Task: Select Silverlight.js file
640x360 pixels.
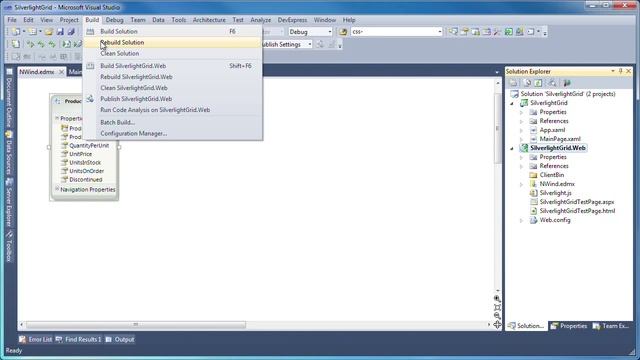Action: tap(556, 193)
